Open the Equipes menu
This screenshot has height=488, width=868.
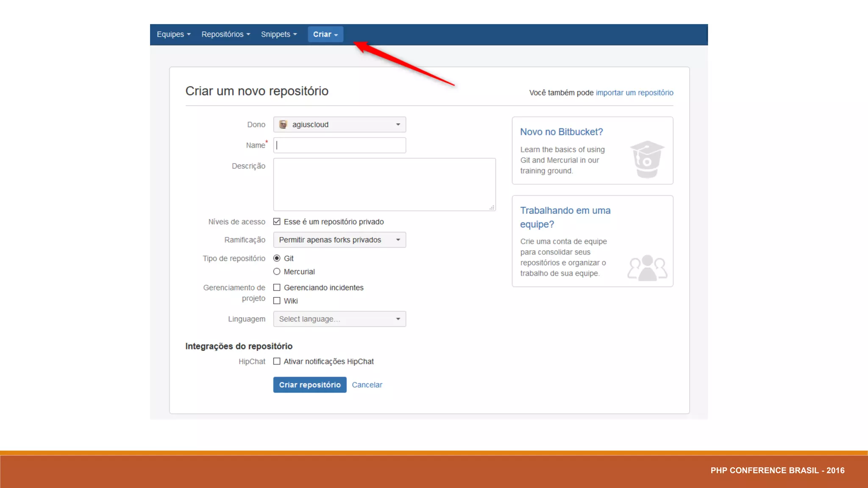(x=173, y=34)
